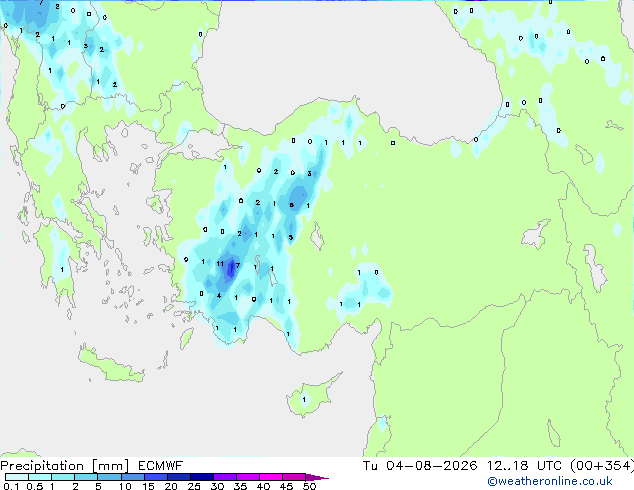Click the legend label '0.5'
This screenshot has height=490, width=634.
34,486
